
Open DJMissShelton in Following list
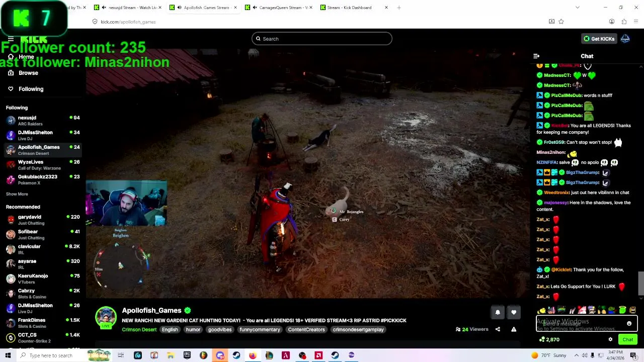point(43,135)
